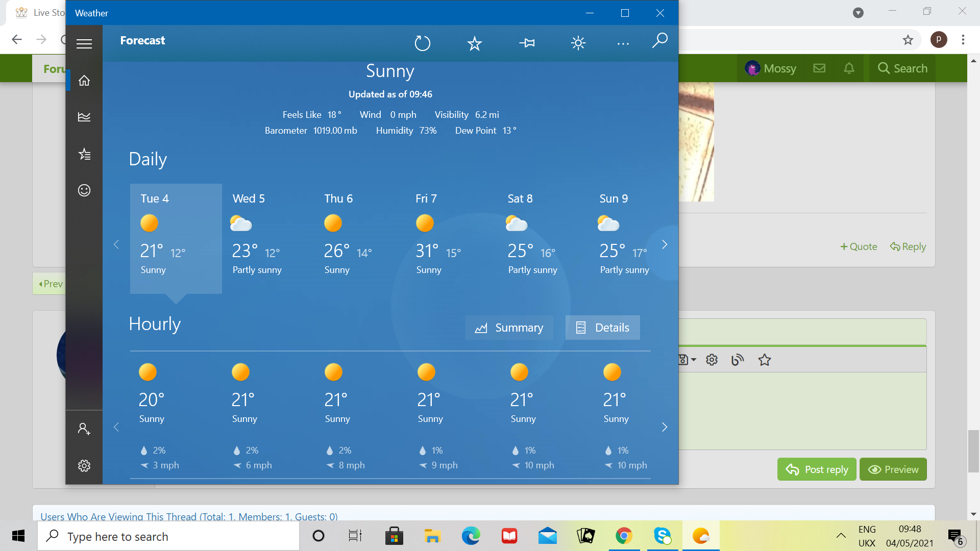Pin the forecast to Start
980x551 pixels.
(x=527, y=43)
